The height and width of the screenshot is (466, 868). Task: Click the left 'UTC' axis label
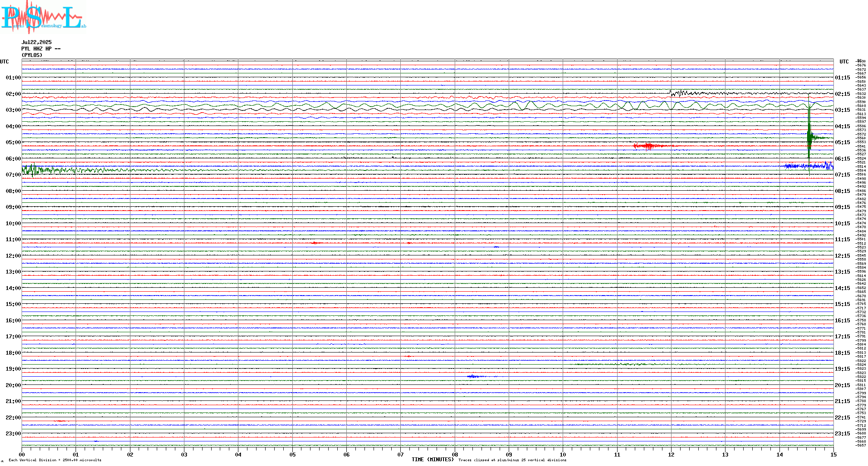pos(4,62)
